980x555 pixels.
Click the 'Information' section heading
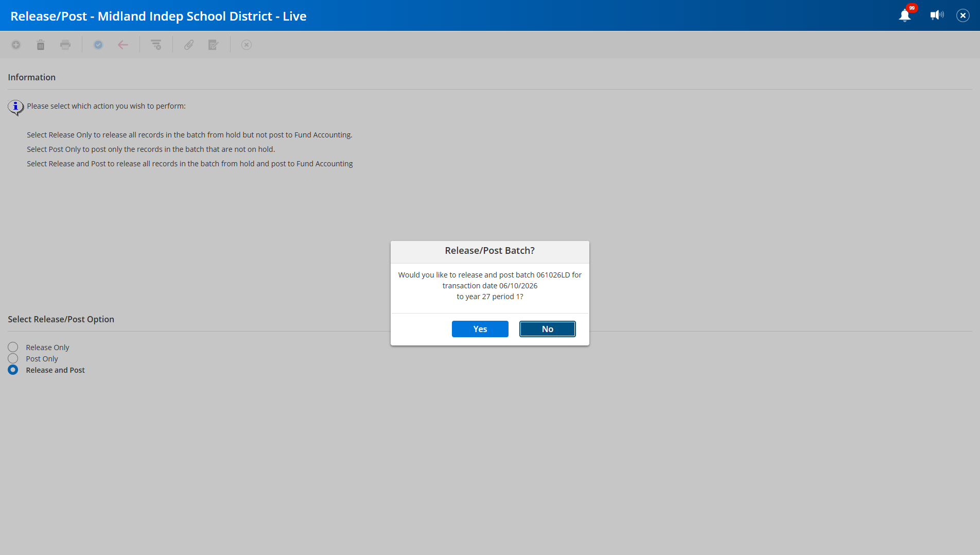(x=32, y=77)
